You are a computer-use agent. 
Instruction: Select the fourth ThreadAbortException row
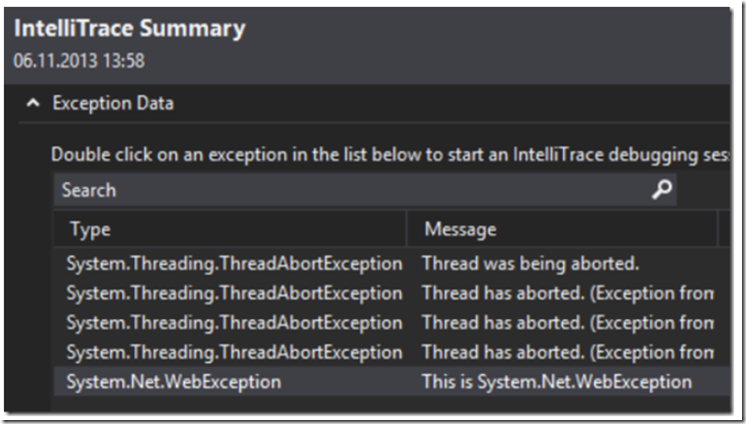pos(392,352)
